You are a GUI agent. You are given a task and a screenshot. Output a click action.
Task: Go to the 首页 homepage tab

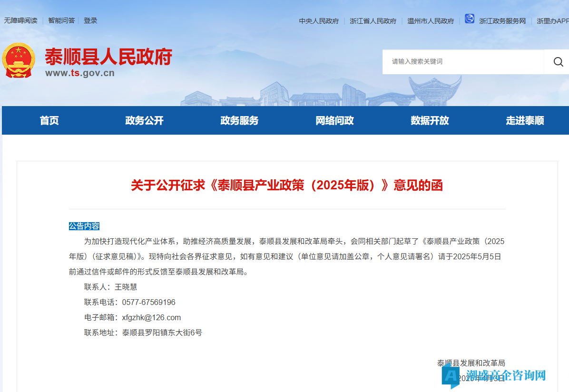[49, 121]
